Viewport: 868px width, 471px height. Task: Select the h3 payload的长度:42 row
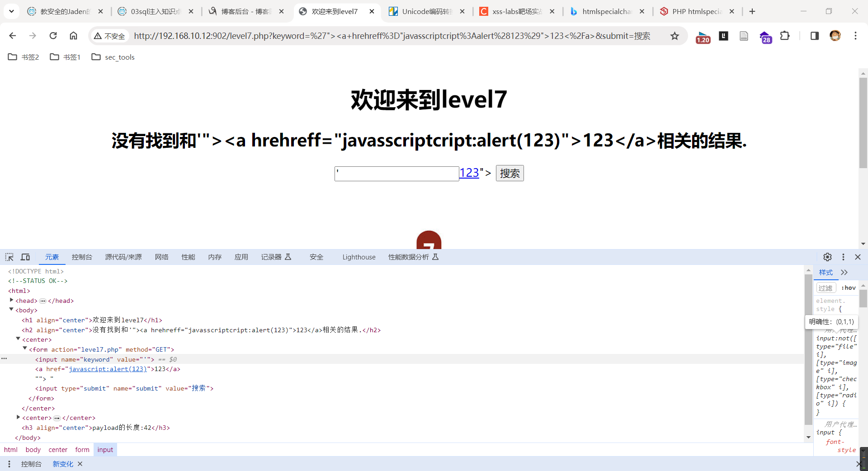[95, 428]
